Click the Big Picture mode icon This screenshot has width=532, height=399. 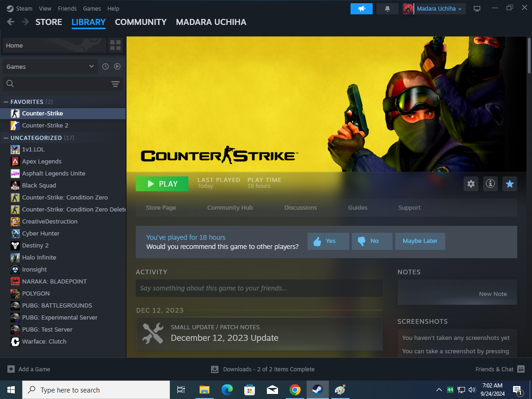(477, 9)
